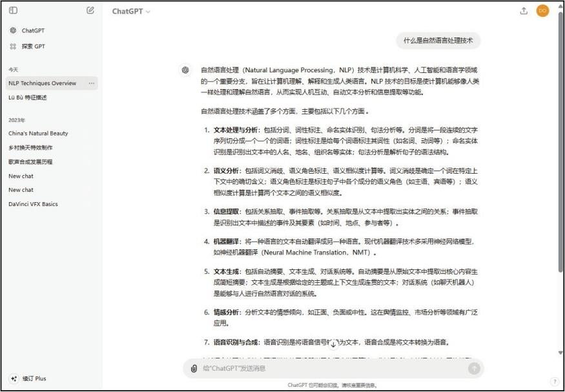Click the 续订 Plus renewal button

click(29, 378)
